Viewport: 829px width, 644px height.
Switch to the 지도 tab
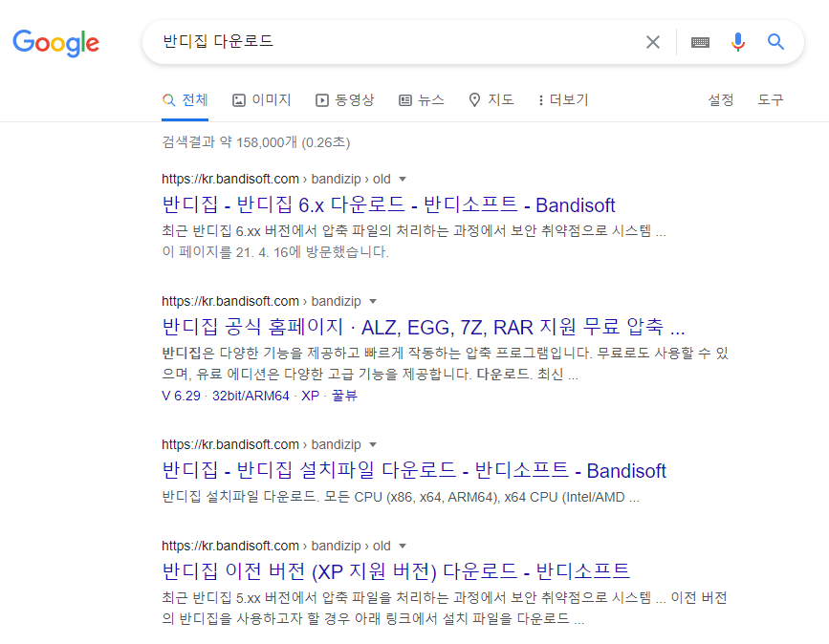[x=491, y=100]
